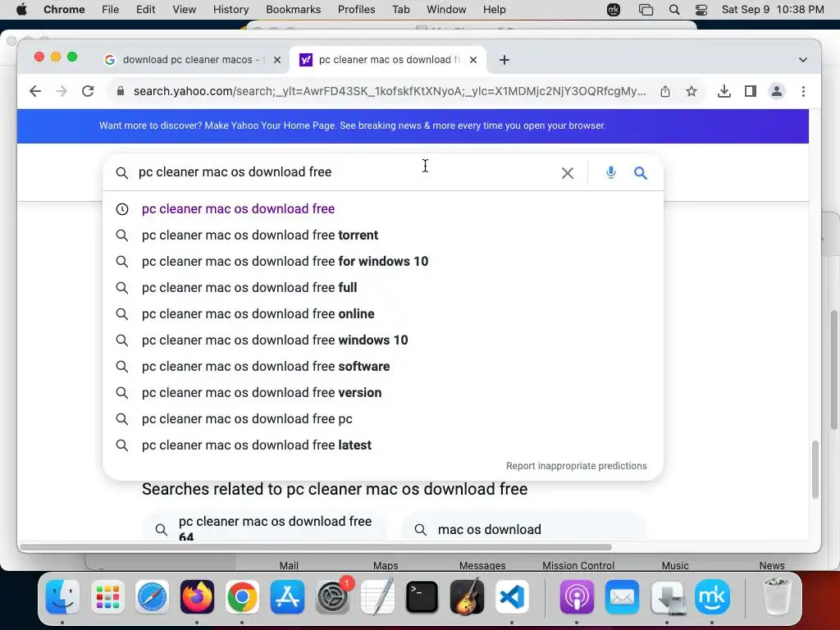Open the Trash in the Dock

tap(776, 597)
